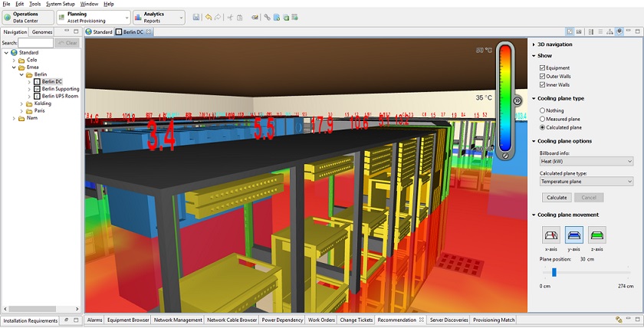
Task: Click the Undo arrow icon
Action: pyautogui.click(x=209, y=17)
